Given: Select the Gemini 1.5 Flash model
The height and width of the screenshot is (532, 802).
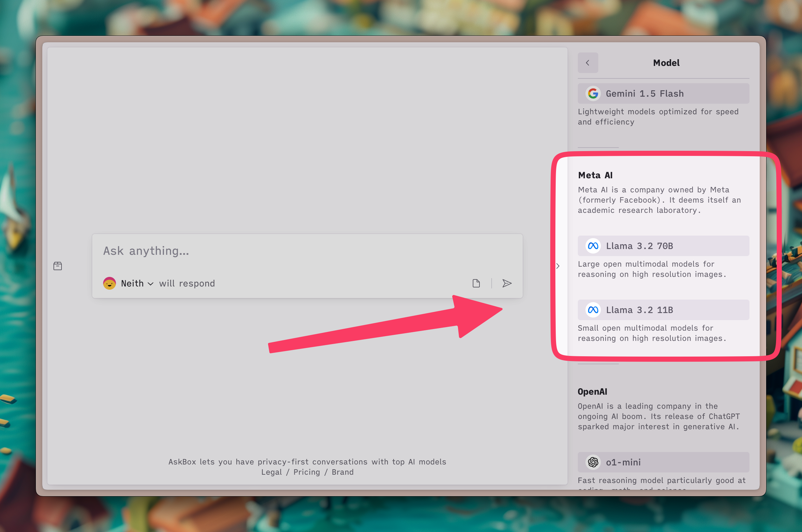Looking at the screenshot, I should [663, 94].
